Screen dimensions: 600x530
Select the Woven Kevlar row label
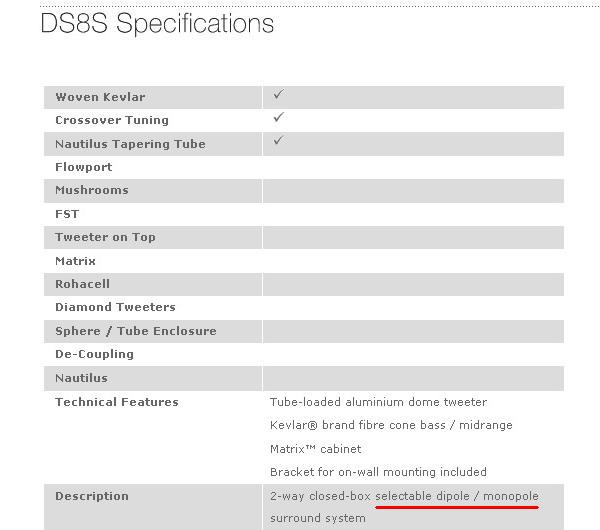tap(100, 97)
